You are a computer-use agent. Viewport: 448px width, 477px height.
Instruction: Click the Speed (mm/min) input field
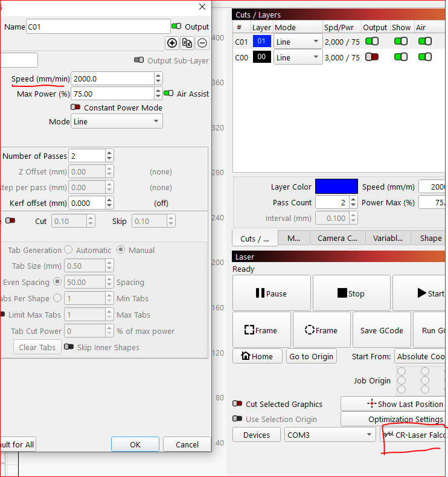pyautogui.click(x=112, y=79)
